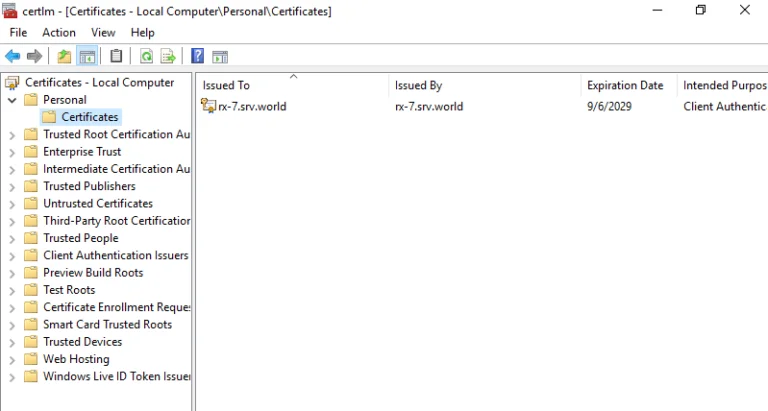Click the Export List toolbar icon
Image resolution: width=768 pixels, height=411 pixels.
[168, 56]
